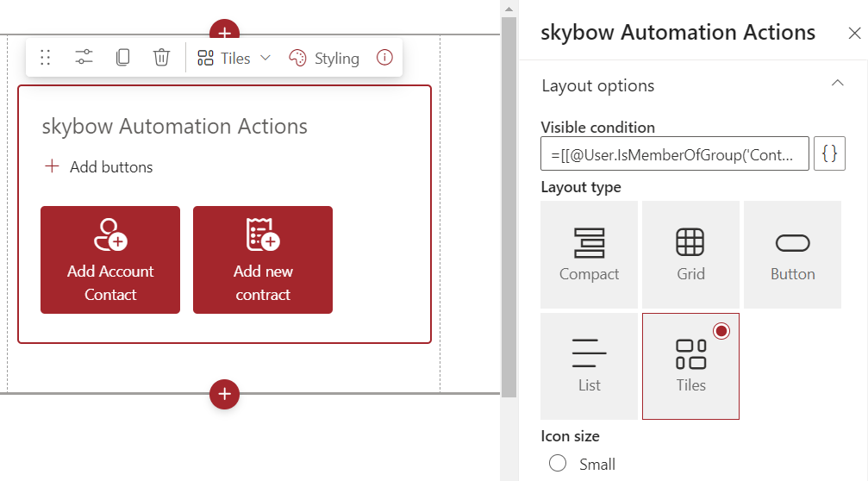Open the Styling options
868x481 pixels.
pos(324,58)
